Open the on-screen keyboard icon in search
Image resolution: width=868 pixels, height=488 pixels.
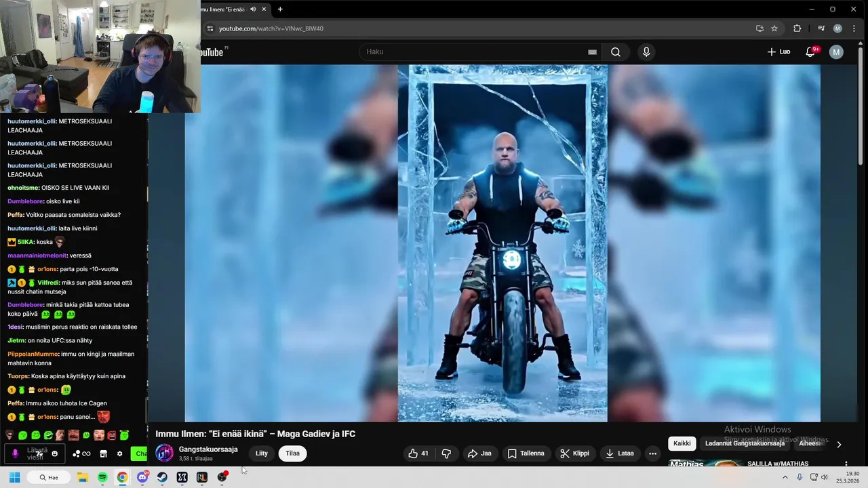click(592, 52)
